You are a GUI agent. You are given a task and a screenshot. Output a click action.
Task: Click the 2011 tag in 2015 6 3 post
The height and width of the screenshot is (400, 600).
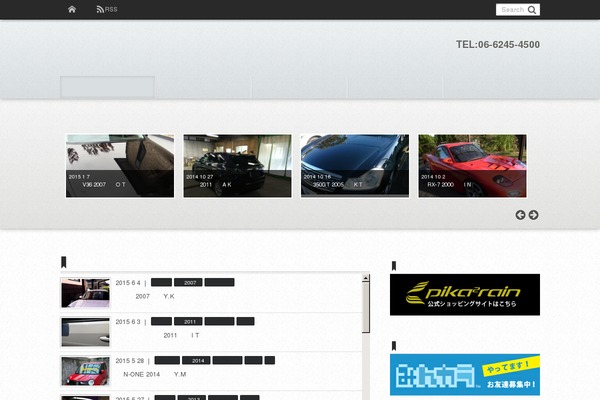(188, 322)
